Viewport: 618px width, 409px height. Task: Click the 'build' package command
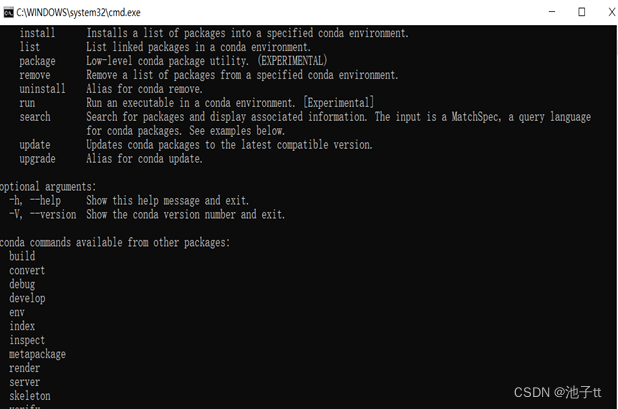tap(22, 257)
